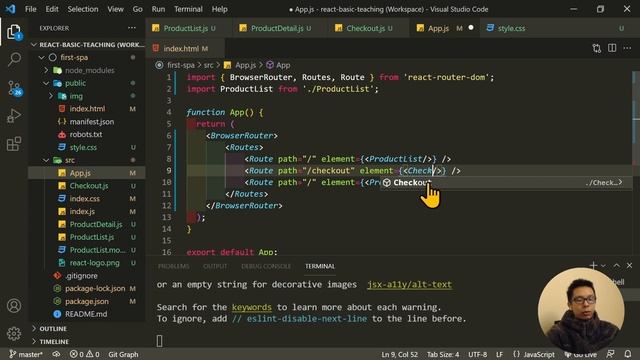Image resolution: width=640 pixels, height=360 pixels.
Task: Expand the Timeline section
Action: point(87,342)
